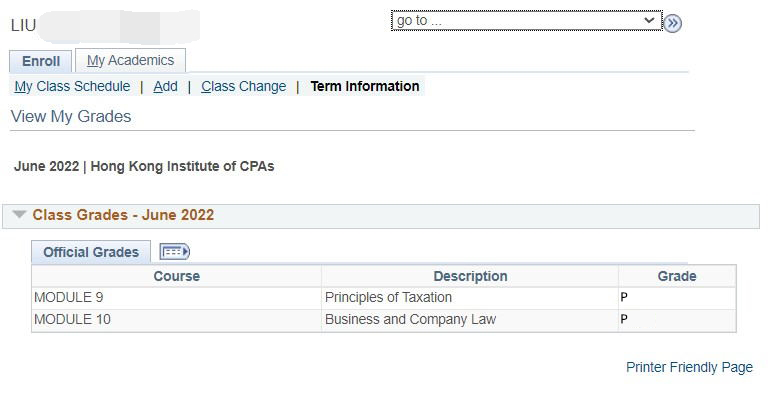Screen dimensions: 773x404
Task: Select the MODULE 10 course cell
Action: point(176,320)
